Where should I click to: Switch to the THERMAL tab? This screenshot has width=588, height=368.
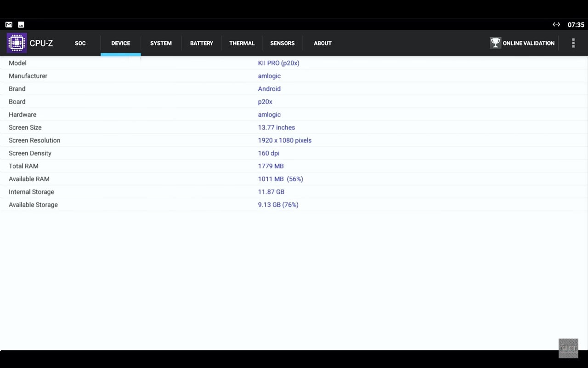[242, 43]
